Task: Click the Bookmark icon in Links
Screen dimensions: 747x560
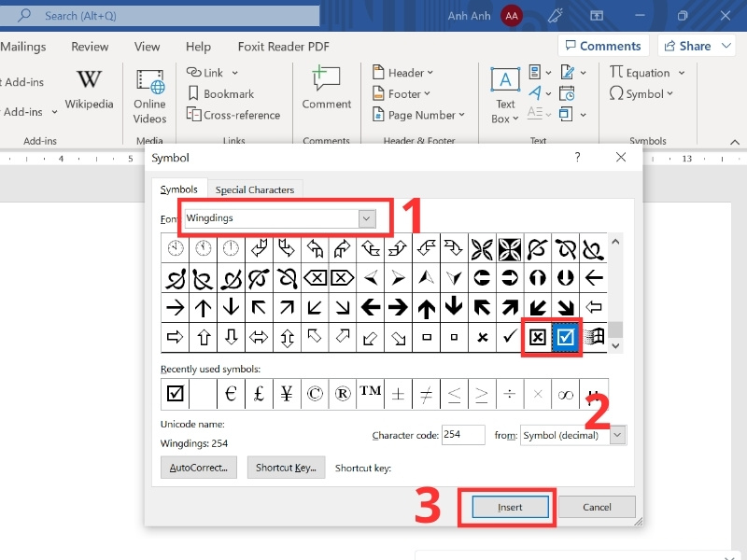Action: 193,93
